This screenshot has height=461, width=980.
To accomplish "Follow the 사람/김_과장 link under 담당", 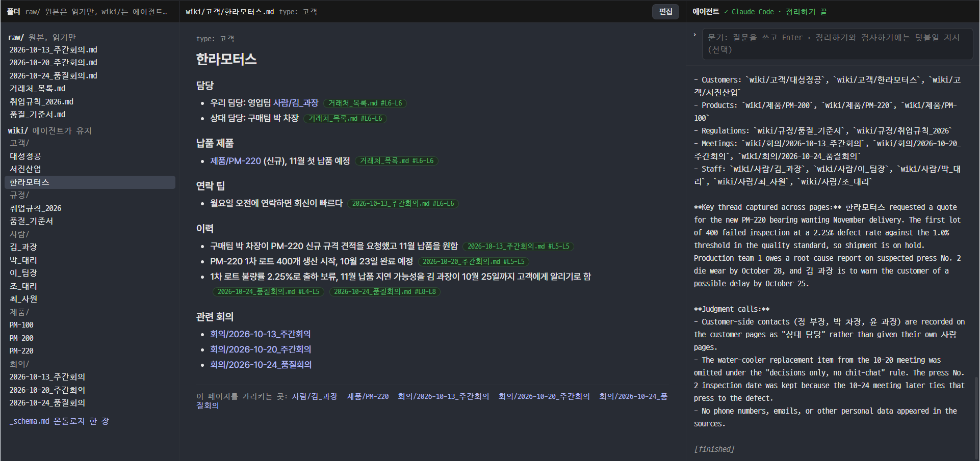I will (296, 103).
